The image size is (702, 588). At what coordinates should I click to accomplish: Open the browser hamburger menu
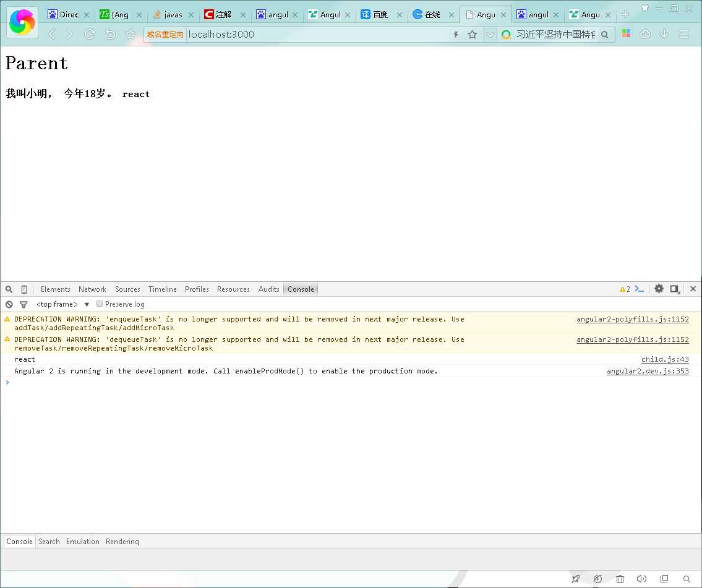point(683,34)
